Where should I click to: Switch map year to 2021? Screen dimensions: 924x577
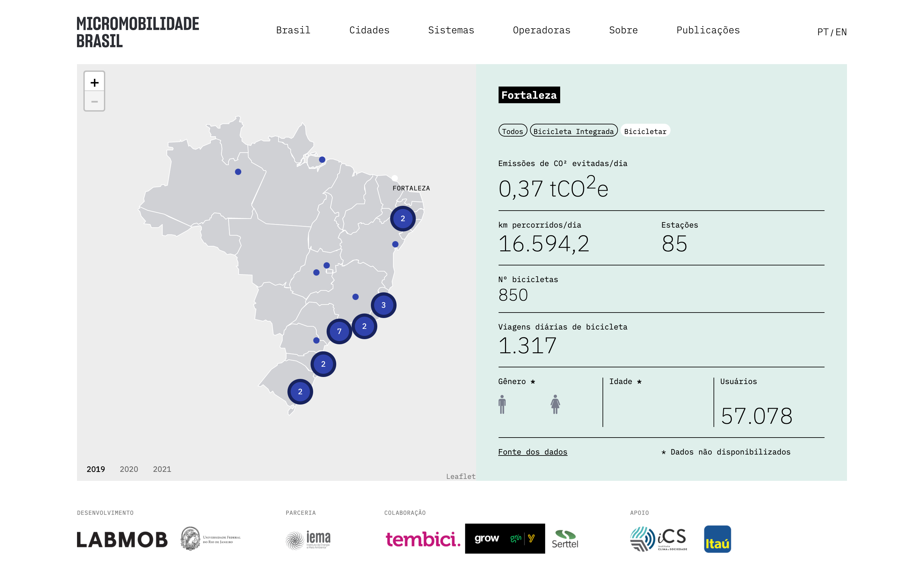pos(162,469)
